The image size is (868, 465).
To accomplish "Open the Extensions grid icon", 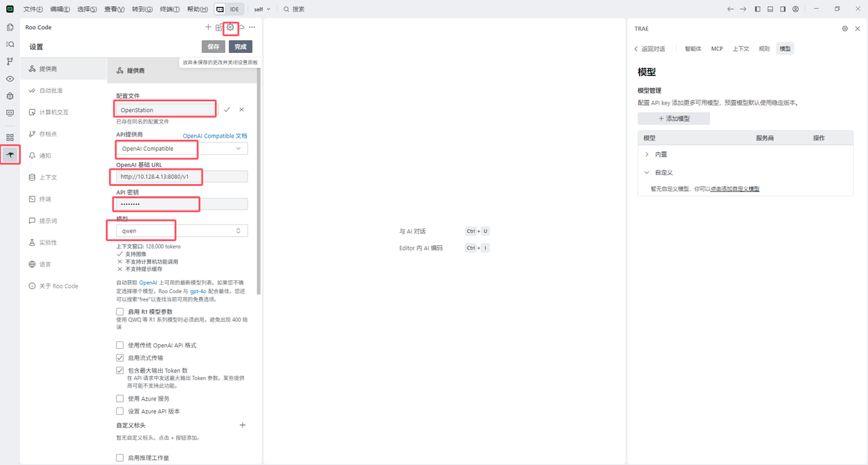I will coord(9,137).
